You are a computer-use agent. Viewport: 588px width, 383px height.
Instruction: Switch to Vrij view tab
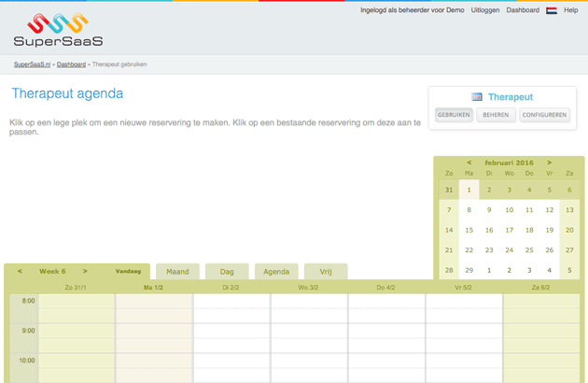click(326, 272)
